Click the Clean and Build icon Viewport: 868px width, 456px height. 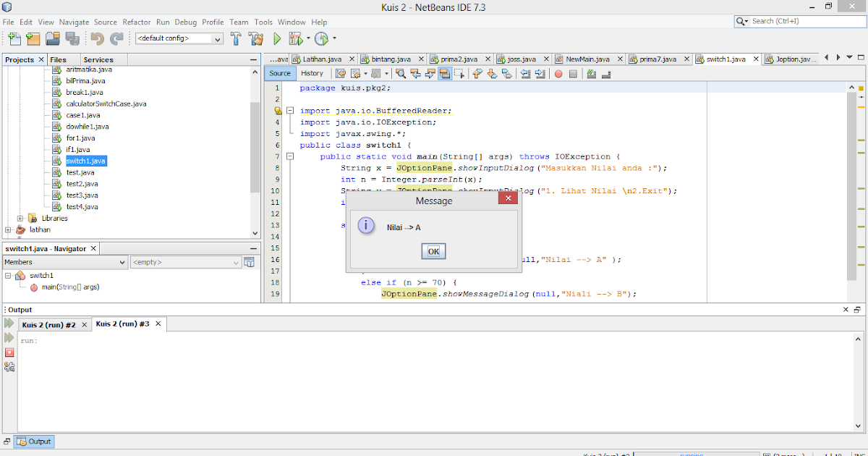(x=256, y=38)
